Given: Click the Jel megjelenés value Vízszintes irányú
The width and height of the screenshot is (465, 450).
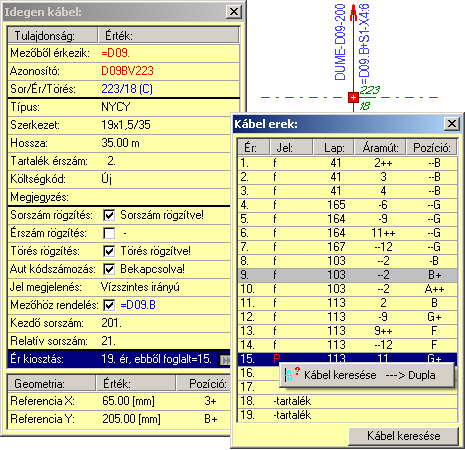Looking at the screenshot, I should point(140,287).
